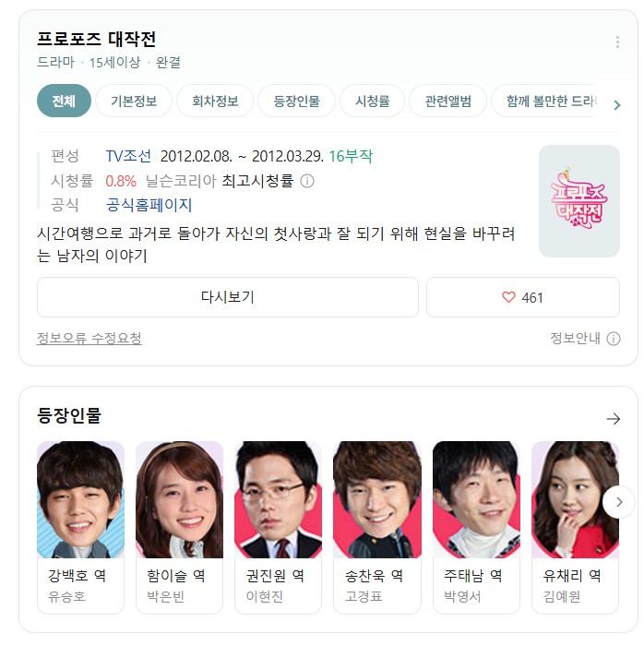
Task: Open the 등장인물 section arrow
Action: [x=614, y=419]
